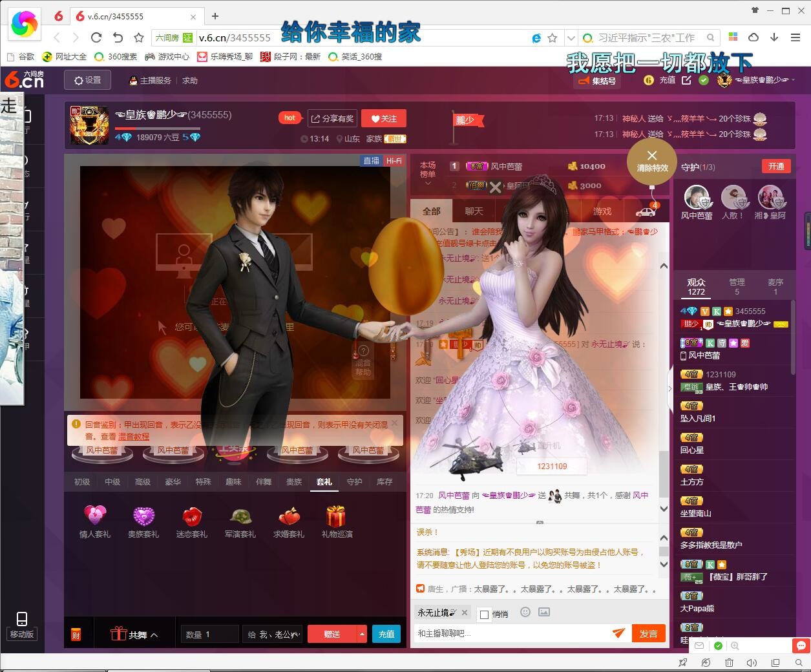Click the IE compatibility mode icon in the address bar
The height and width of the screenshot is (672, 811).
(536, 38)
